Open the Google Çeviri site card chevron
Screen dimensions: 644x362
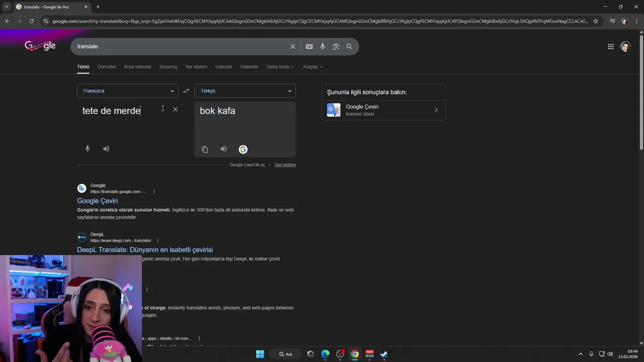coord(436,110)
